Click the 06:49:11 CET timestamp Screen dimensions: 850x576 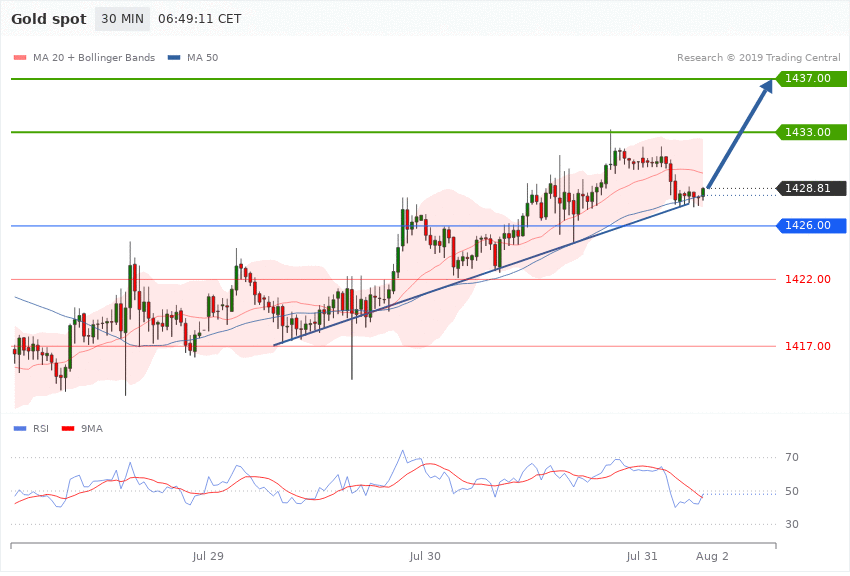click(x=199, y=19)
